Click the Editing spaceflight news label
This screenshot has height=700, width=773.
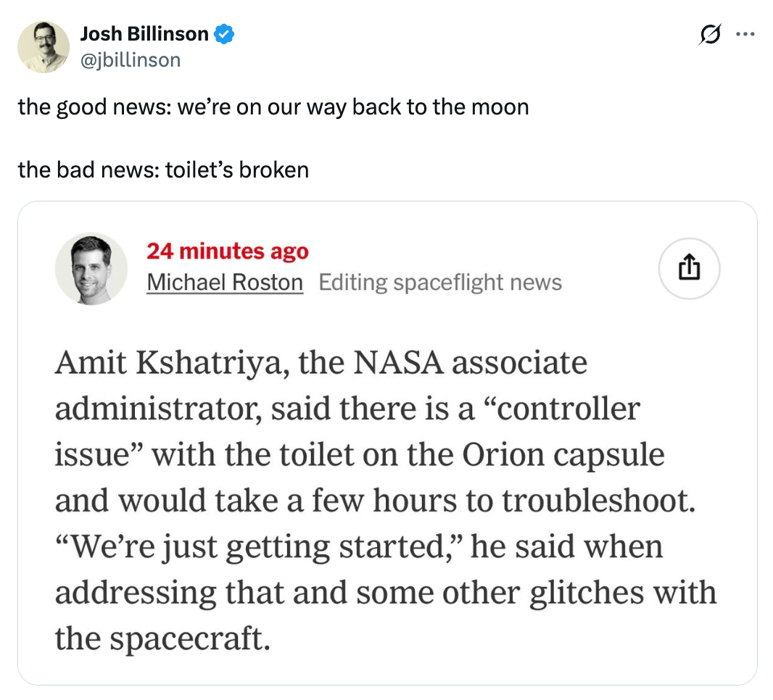pos(440,282)
